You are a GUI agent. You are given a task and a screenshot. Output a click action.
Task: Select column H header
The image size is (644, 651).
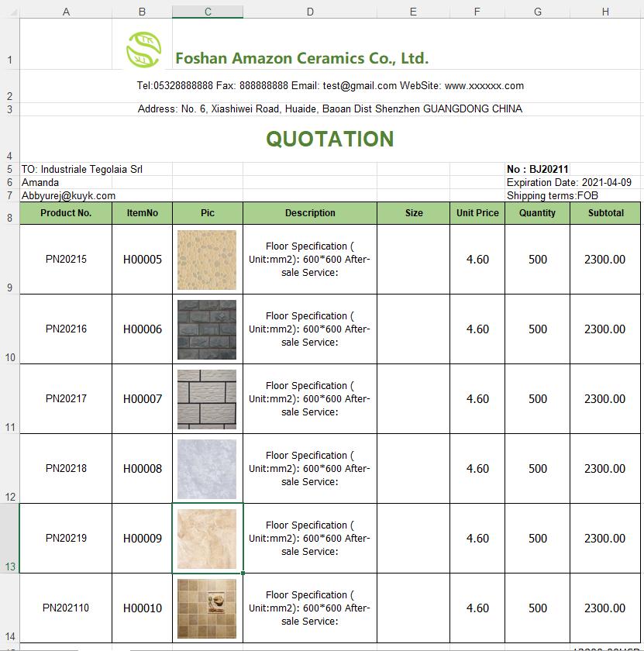pyautogui.click(x=604, y=12)
